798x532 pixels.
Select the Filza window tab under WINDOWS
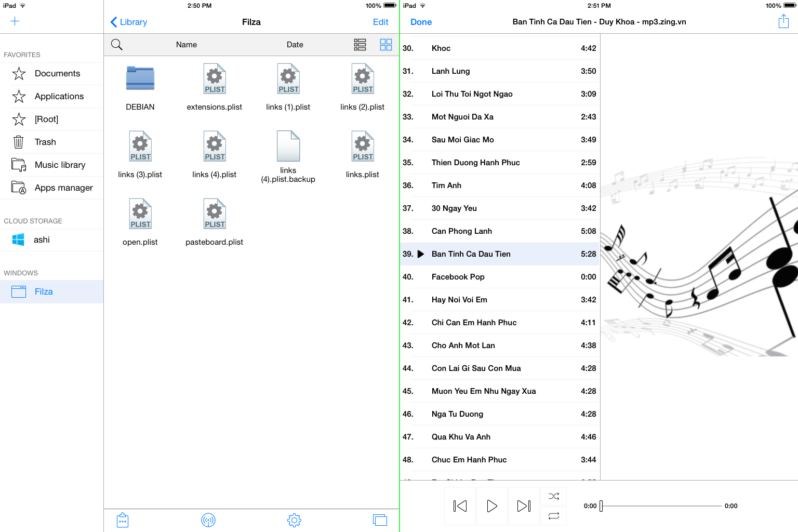point(44,291)
